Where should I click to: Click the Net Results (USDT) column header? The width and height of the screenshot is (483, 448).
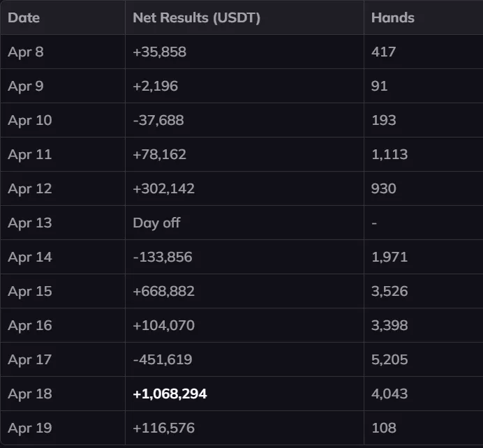[x=196, y=17]
